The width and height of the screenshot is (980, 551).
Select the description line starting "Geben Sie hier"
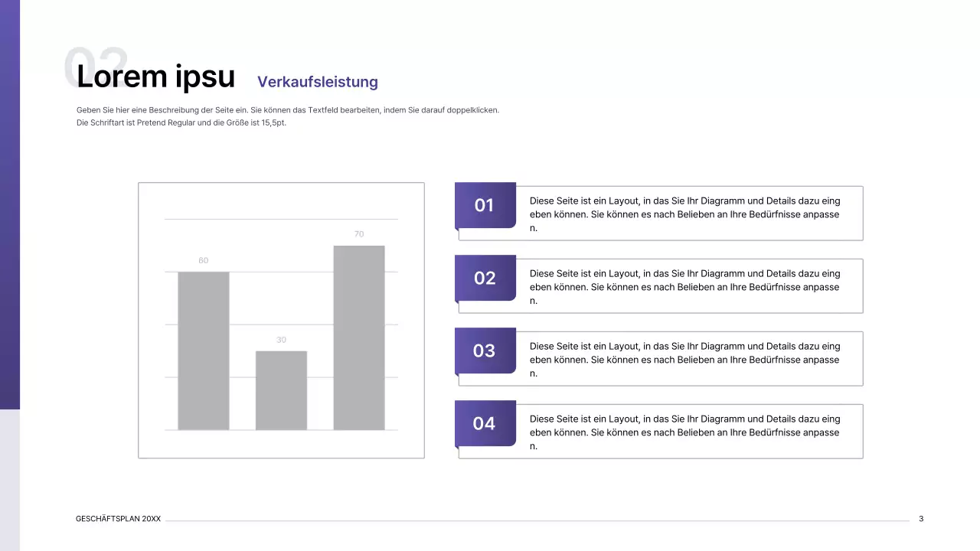click(x=287, y=110)
